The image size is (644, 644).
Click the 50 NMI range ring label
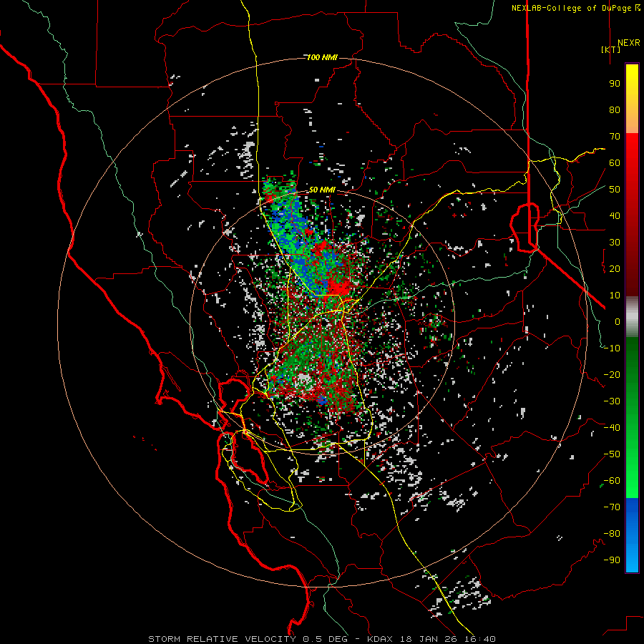pyautogui.click(x=322, y=190)
